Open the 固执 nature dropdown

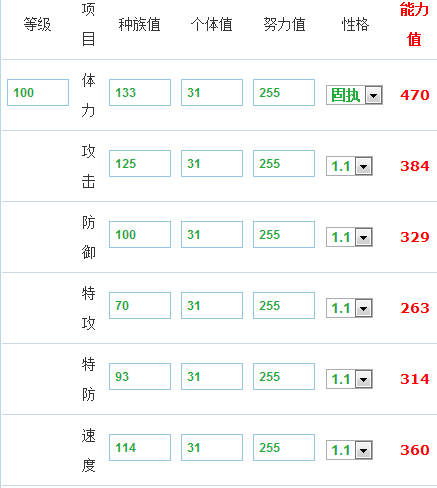point(354,95)
